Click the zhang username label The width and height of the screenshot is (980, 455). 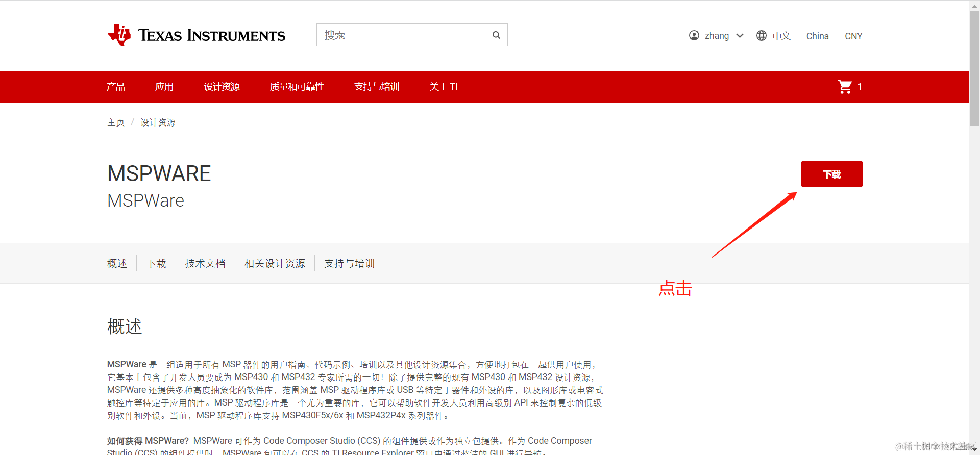[x=717, y=36]
